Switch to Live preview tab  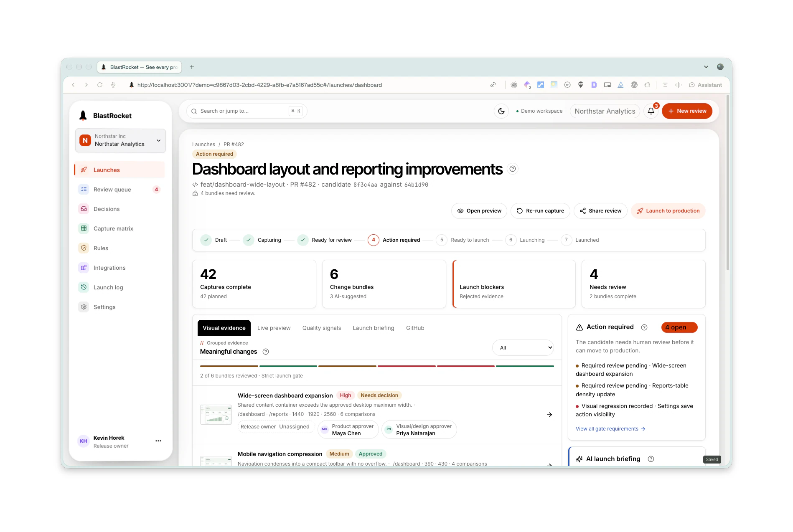click(274, 328)
